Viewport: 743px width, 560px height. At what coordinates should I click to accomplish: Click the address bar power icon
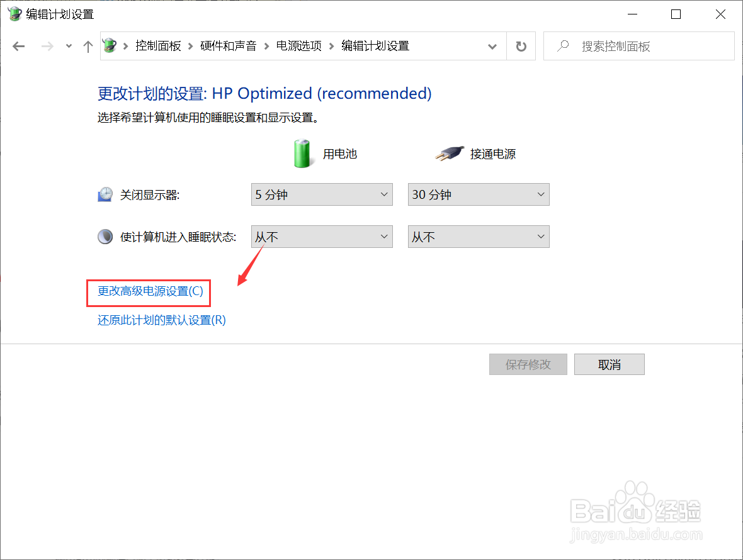[x=110, y=46]
